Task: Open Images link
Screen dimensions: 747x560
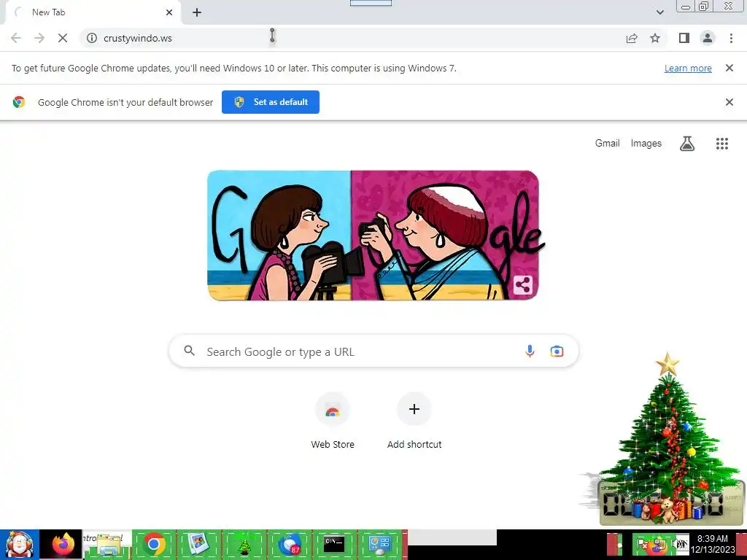Action: [646, 144]
